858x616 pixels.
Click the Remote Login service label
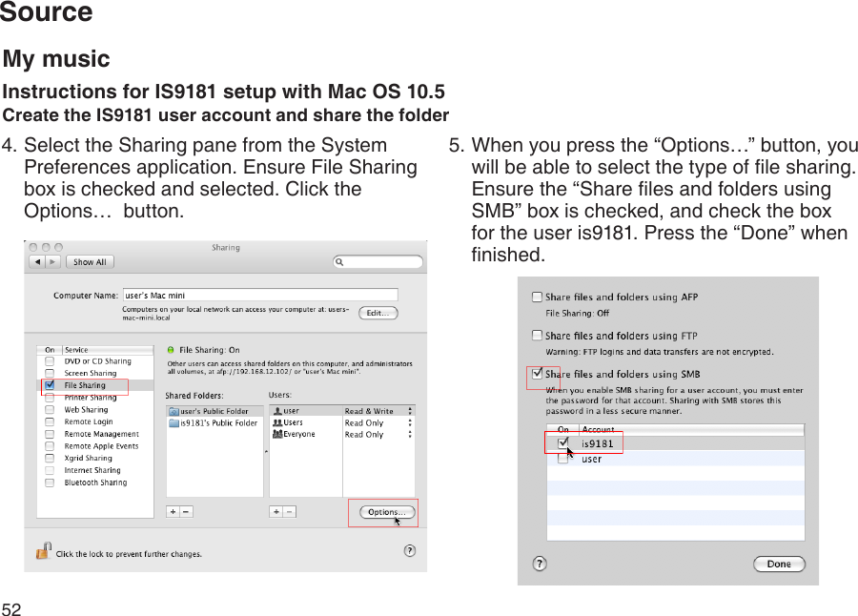[x=89, y=421]
